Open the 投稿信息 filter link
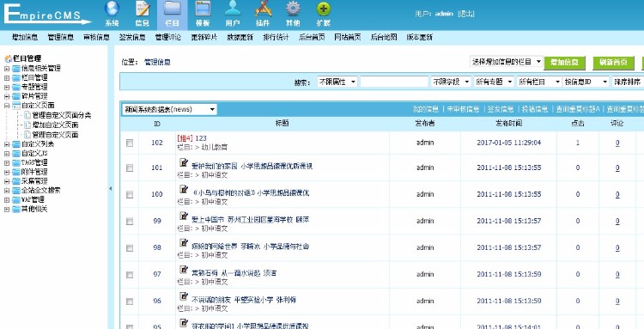 (x=535, y=109)
